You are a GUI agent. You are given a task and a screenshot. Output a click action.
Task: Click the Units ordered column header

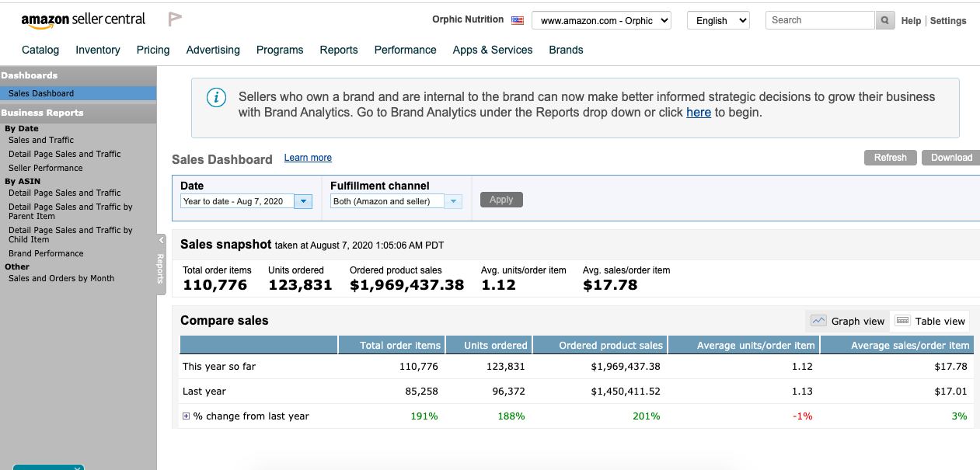[487, 345]
